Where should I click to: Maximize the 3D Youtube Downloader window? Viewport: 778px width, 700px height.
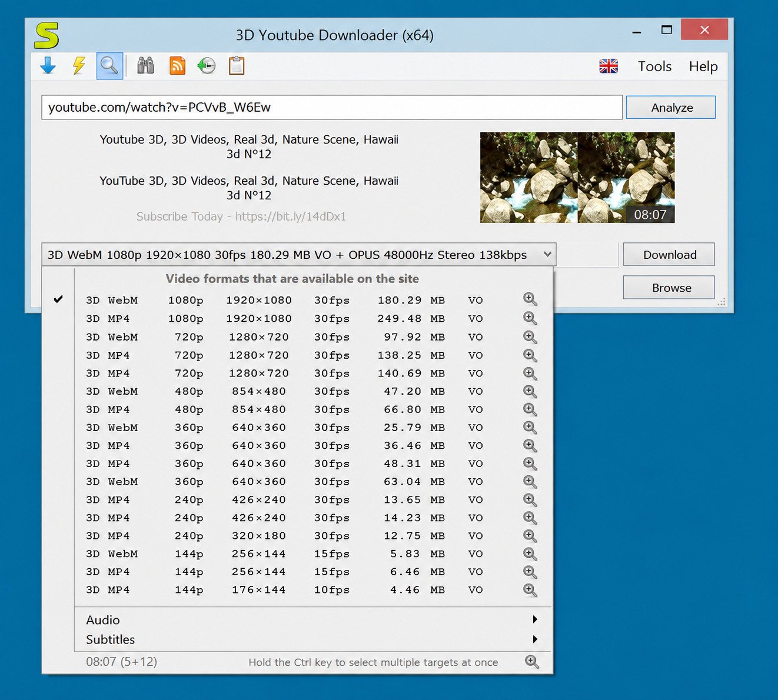click(x=666, y=29)
